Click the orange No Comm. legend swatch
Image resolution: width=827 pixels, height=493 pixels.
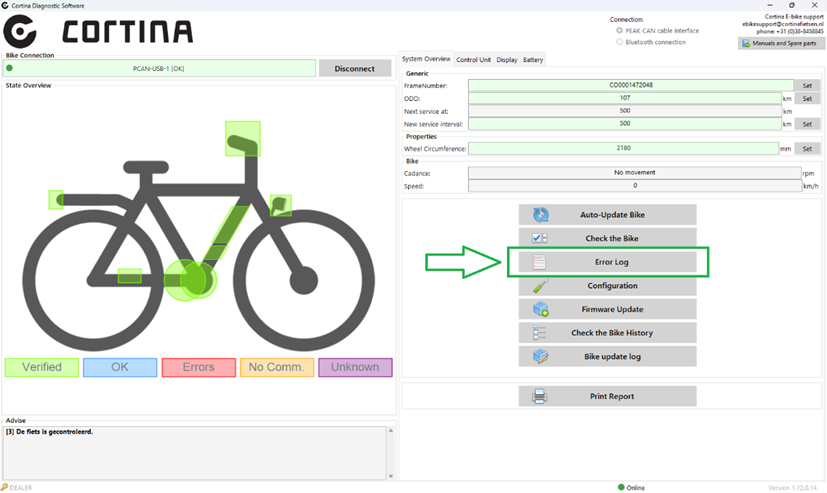click(x=277, y=367)
